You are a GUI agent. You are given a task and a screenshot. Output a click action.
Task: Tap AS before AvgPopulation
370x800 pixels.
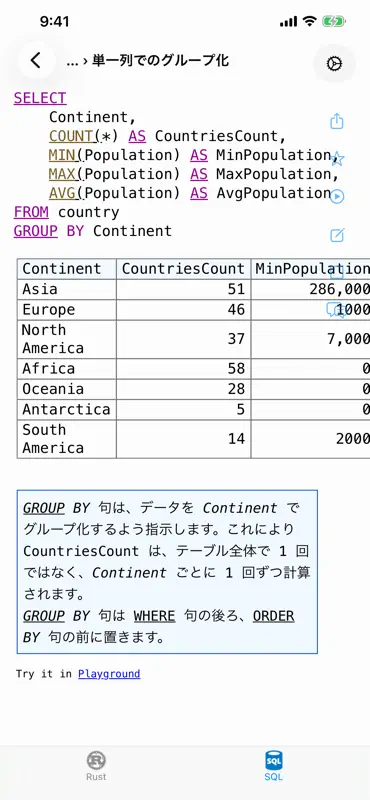click(199, 193)
